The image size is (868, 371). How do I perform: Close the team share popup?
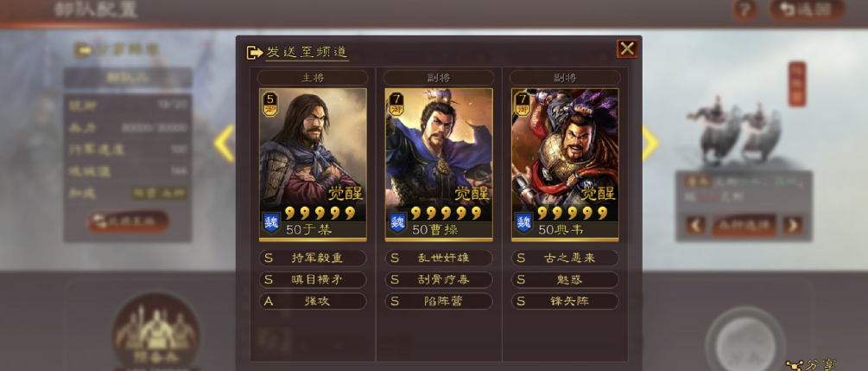coord(627,48)
